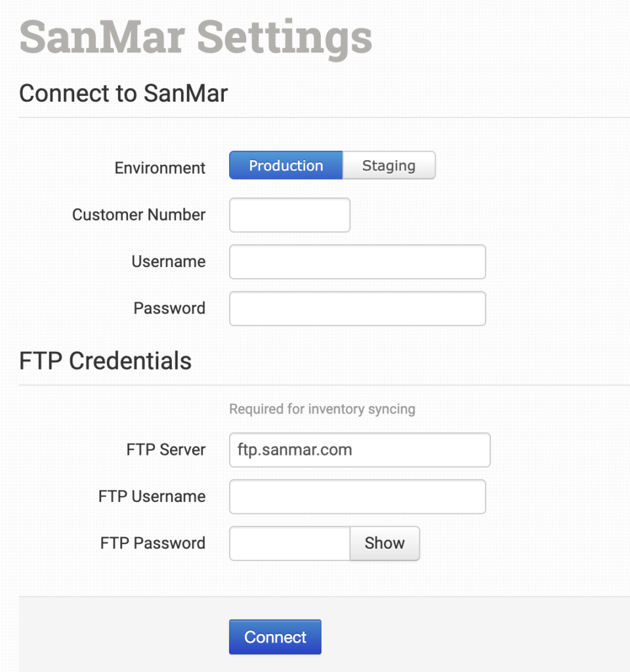The image size is (630, 672).
Task: Click the FTP Server label
Action: (166, 450)
